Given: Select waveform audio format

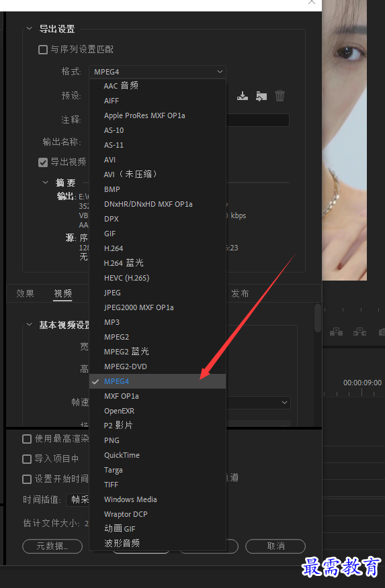Looking at the screenshot, I should click(x=157, y=543).
